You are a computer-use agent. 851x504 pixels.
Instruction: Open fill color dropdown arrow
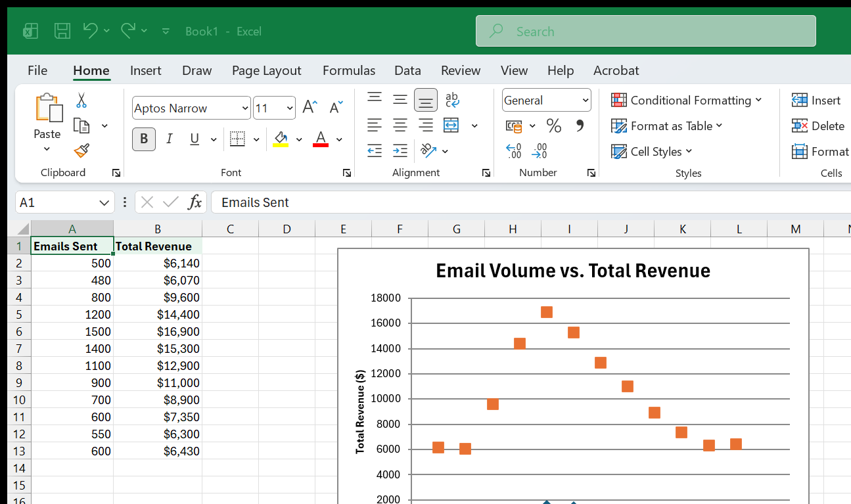[299, 139]
